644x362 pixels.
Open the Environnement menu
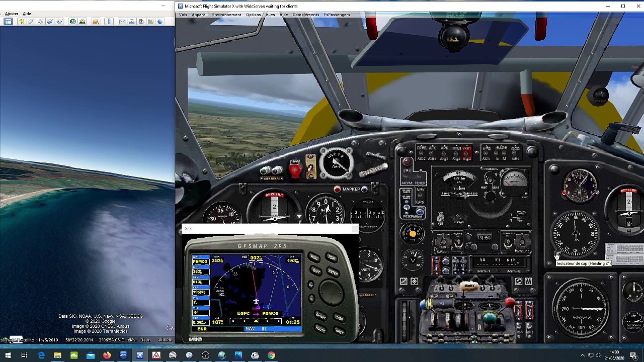click(x=226, y=15)
